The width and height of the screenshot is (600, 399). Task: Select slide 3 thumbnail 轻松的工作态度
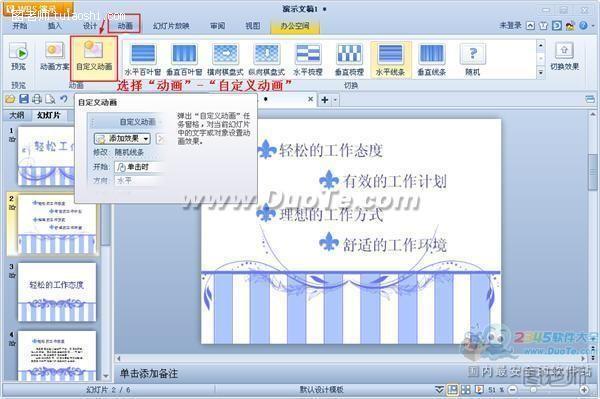tap(57, 292)
